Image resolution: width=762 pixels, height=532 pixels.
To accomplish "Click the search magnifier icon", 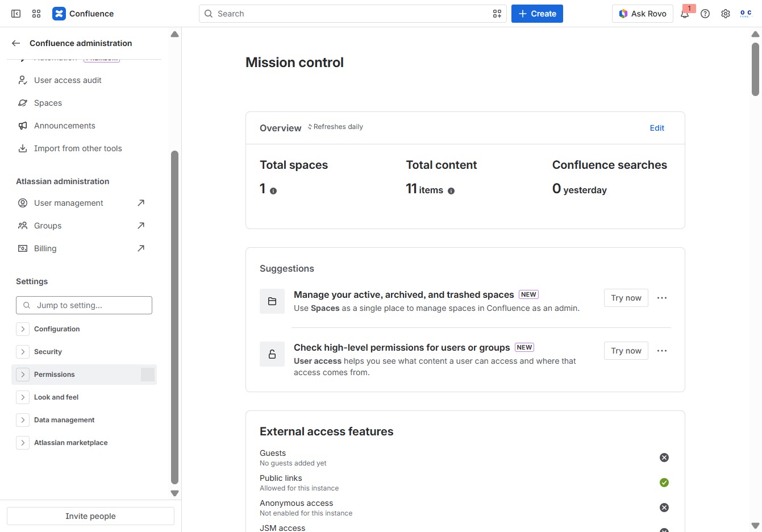I will point(209,14).
